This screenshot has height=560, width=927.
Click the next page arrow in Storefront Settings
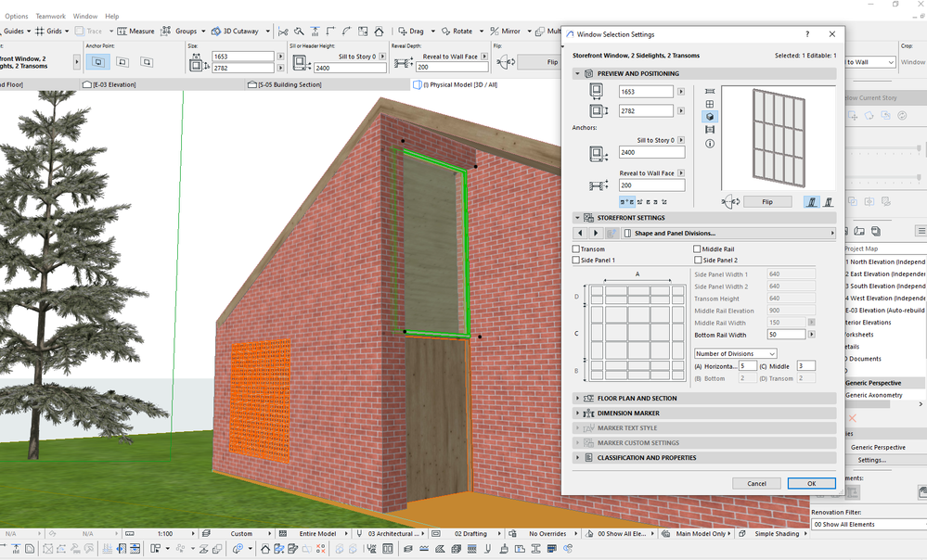(596, 234)
